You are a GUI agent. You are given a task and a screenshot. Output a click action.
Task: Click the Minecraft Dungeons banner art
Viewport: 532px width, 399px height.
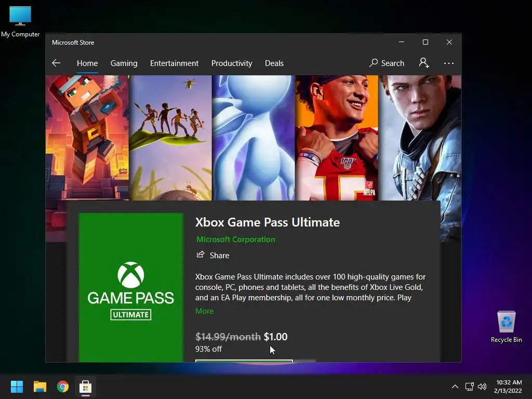pyautogui.click(x=87, y=137)
